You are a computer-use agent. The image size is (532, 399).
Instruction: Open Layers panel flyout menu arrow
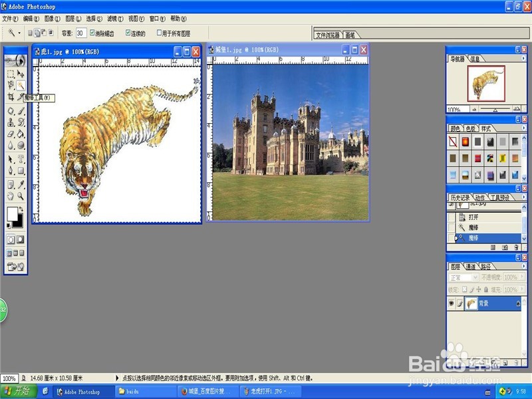tap(523, 266)
